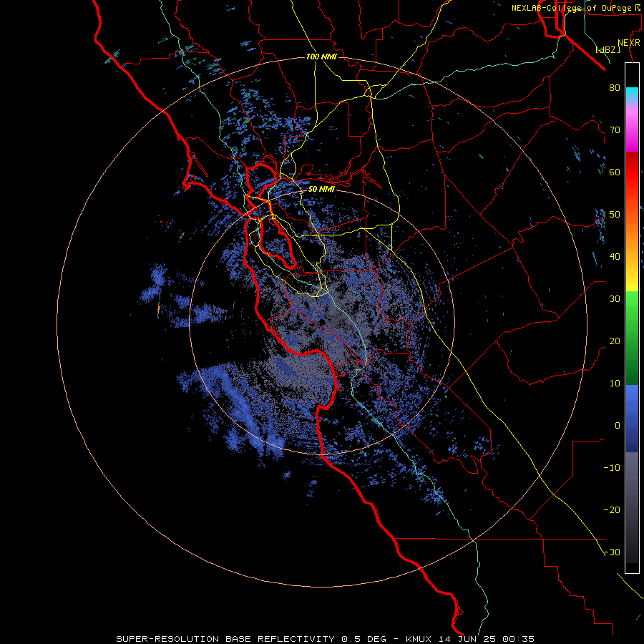Click the green segment of the color bar
This screenshot has height=644, width=644.
click(632, 338)
